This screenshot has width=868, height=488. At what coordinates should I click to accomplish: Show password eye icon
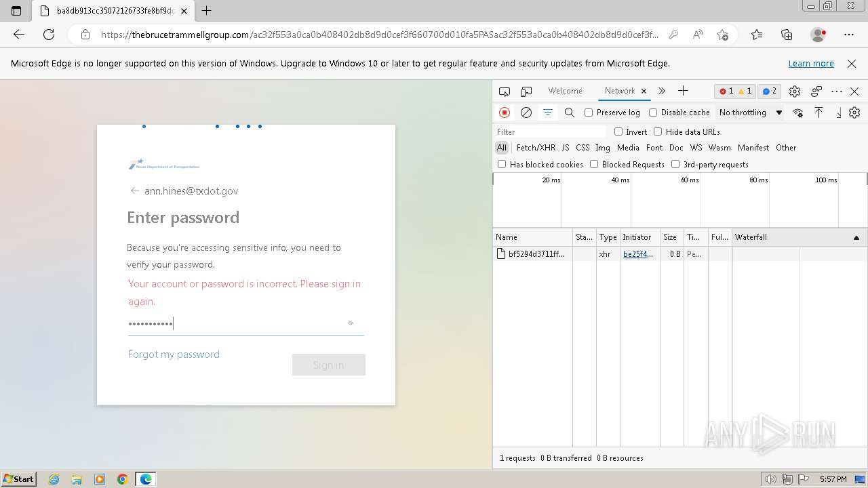coord(351,323)
